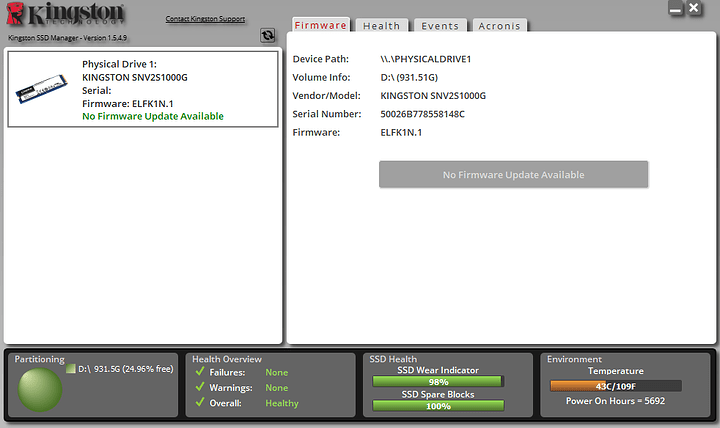Click the green partition pie chart

40,389
